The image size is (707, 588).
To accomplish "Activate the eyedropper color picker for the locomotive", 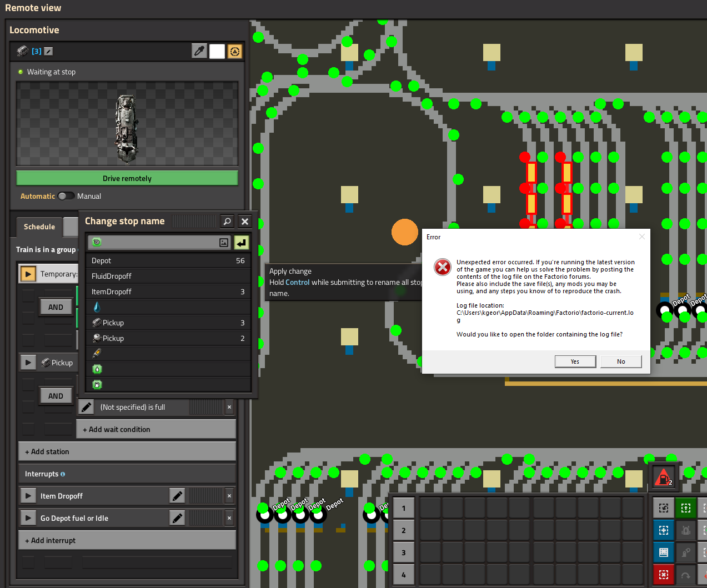I will [199, 51].
